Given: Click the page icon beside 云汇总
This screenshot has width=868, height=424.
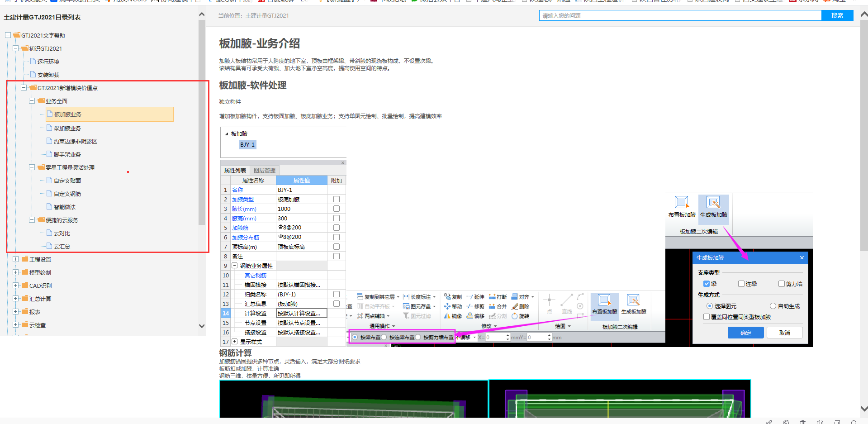Looking at the screenshot, I should click(x=49, y=246).
